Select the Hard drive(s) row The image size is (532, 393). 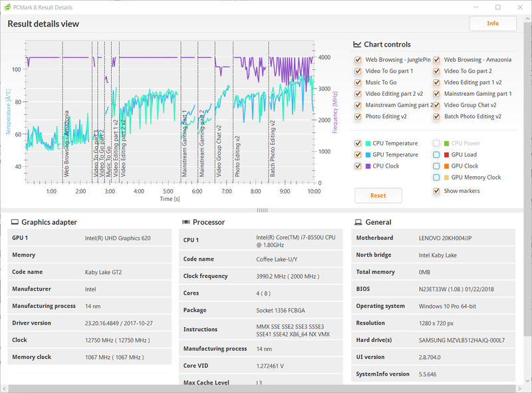(434, 340)
